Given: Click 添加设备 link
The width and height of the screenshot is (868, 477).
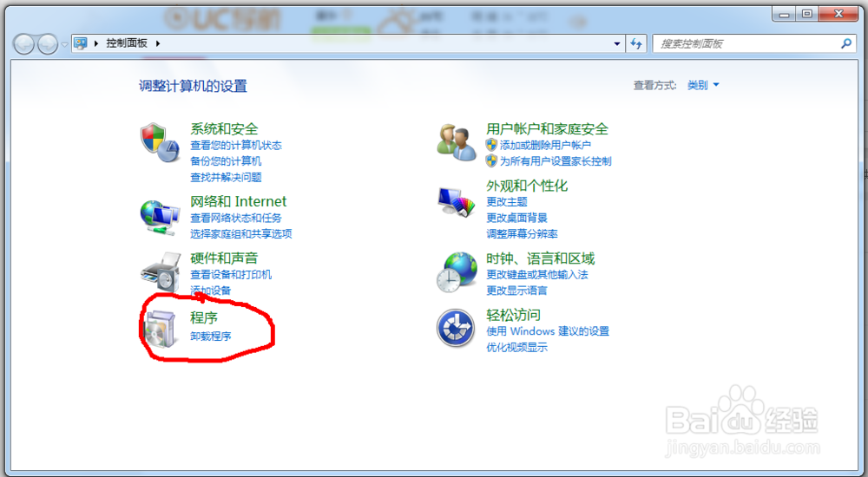Looking at the screenshot, I should click(211, 290).
